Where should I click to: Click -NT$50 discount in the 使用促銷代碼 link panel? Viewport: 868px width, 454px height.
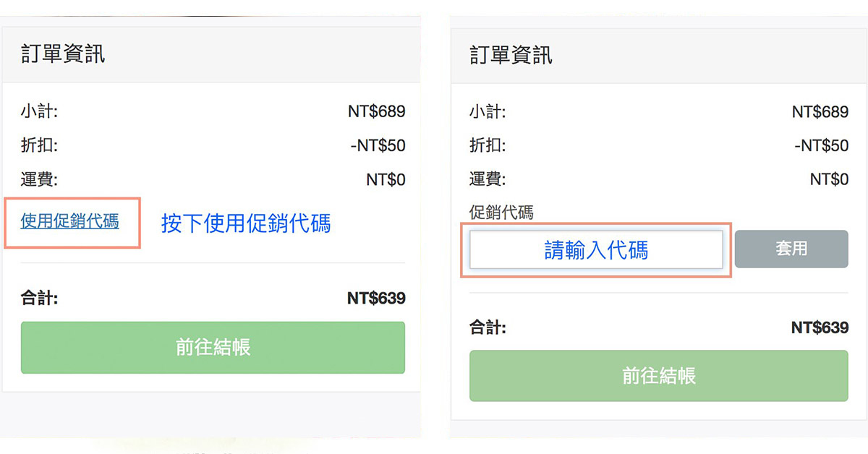click(x=378, y=145)
